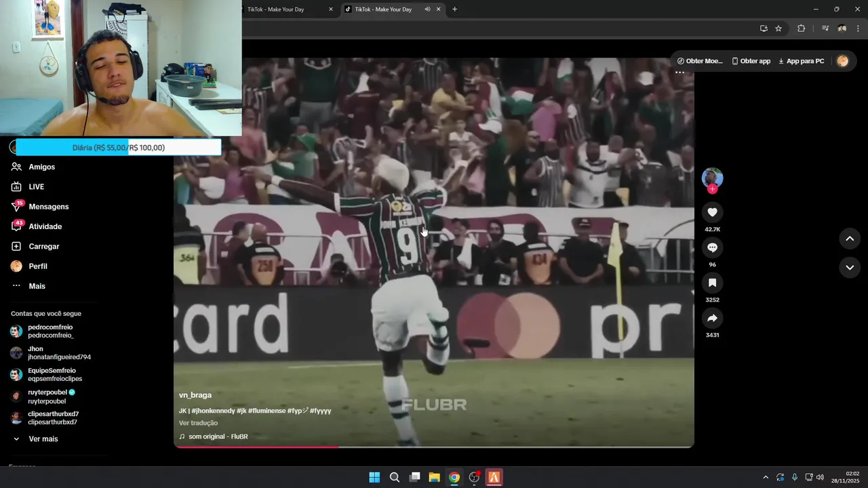
Task: Share the video using arrow icon
Action: click(x=712, y=318)
